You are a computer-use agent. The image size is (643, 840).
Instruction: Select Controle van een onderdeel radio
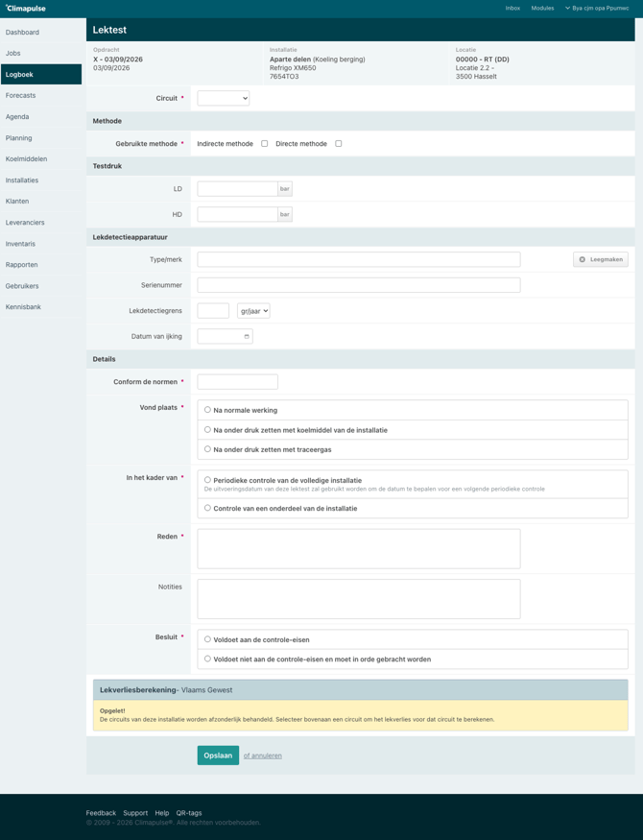[x=207, y=508]
